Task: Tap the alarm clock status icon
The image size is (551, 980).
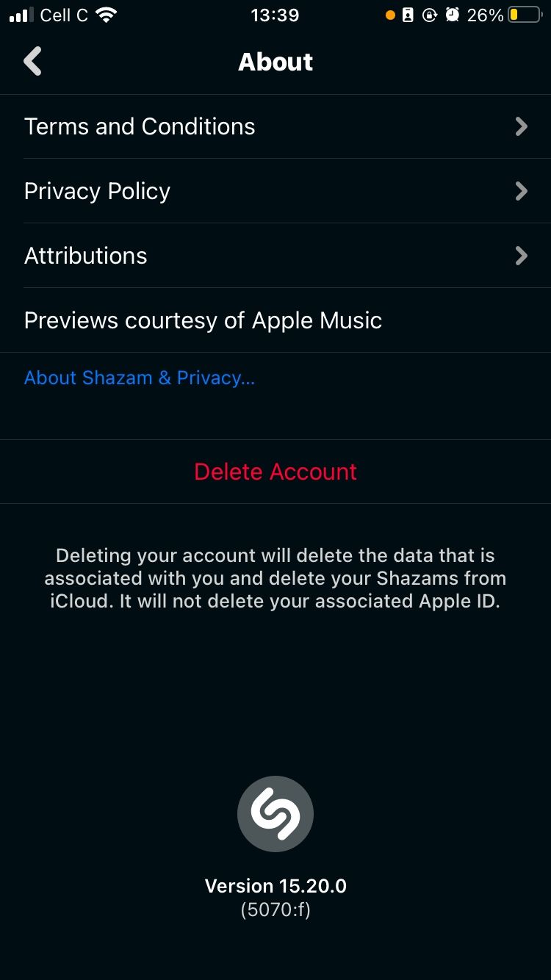Action: point(453,15)
